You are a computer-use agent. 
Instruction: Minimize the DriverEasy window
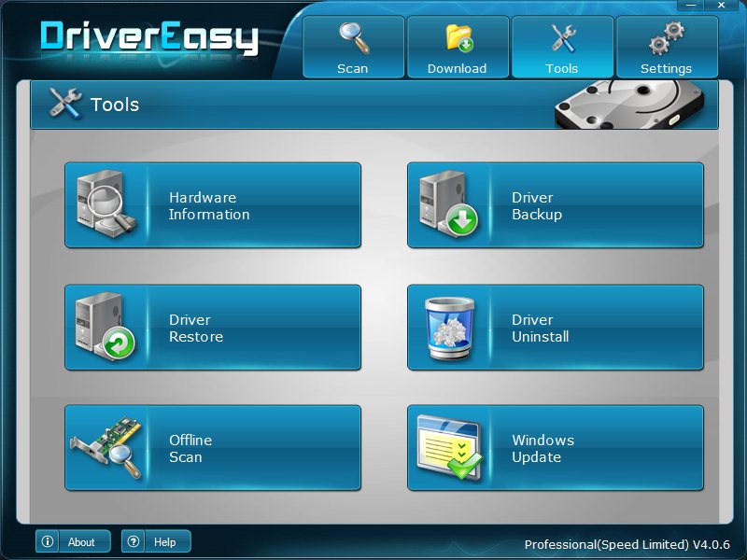tap(693, 5)
